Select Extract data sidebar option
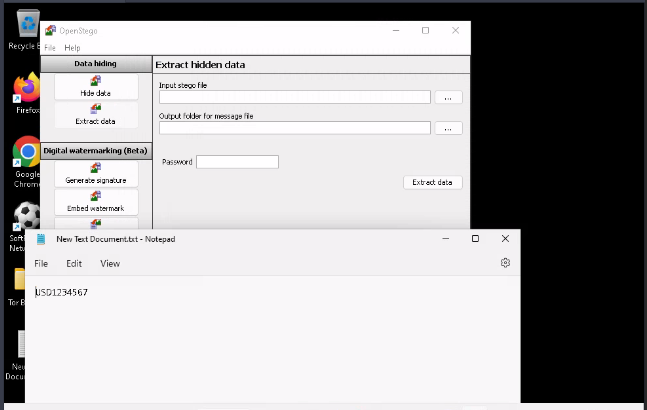The height and width of the screenshot is (410, 647). [x=96, y=114]
